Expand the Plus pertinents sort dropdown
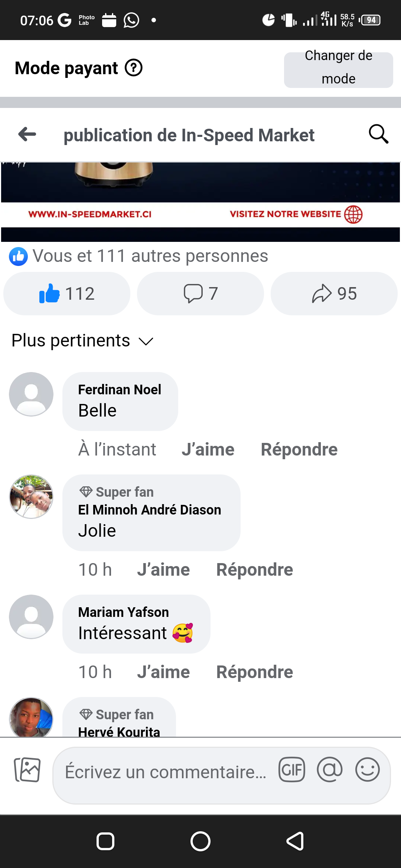The height and width of the screenshot is (868, 401). point(82,341)
